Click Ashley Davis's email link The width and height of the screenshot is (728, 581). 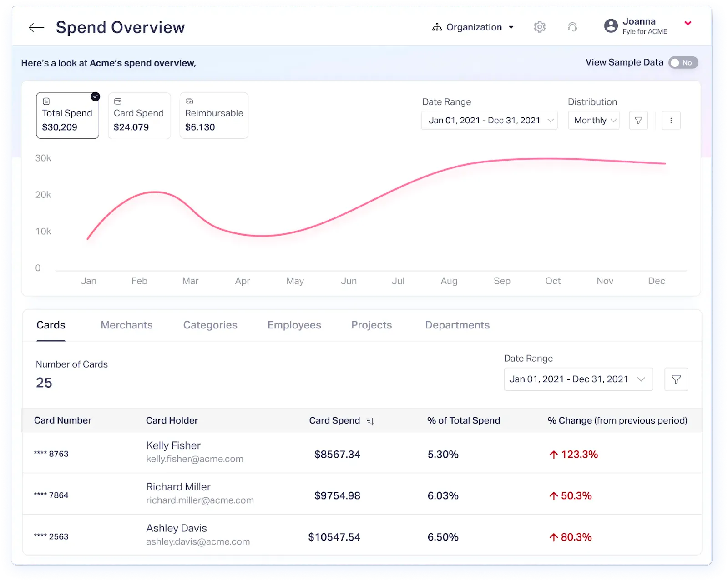[197, 541]
